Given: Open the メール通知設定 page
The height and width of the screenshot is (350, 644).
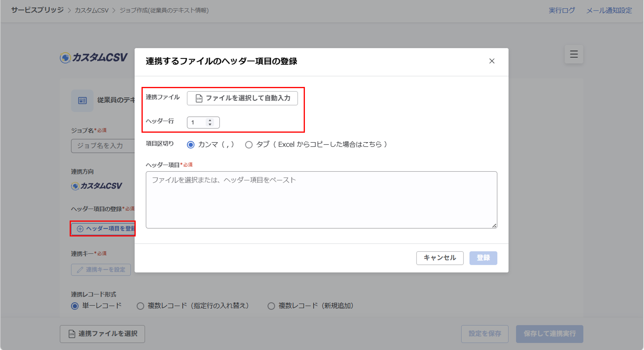Looking at the screenshot, I should 609,10.
